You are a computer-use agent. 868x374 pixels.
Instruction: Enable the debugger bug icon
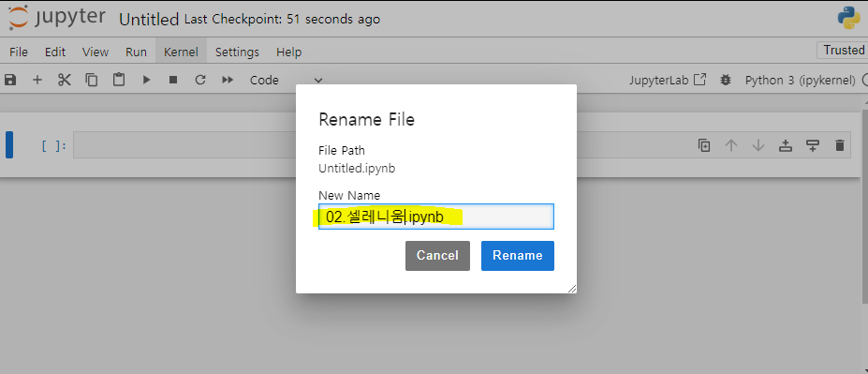(x=725, y=81)
